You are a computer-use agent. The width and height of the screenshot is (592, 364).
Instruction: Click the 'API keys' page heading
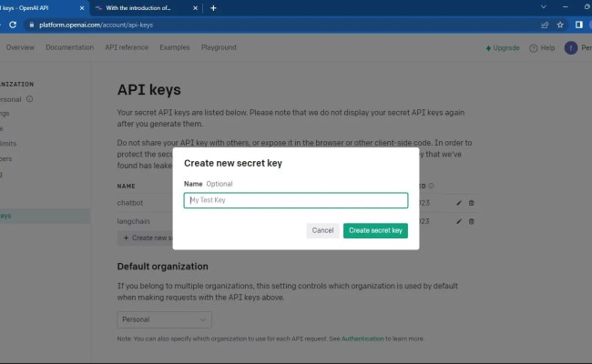tap(149, 90)
